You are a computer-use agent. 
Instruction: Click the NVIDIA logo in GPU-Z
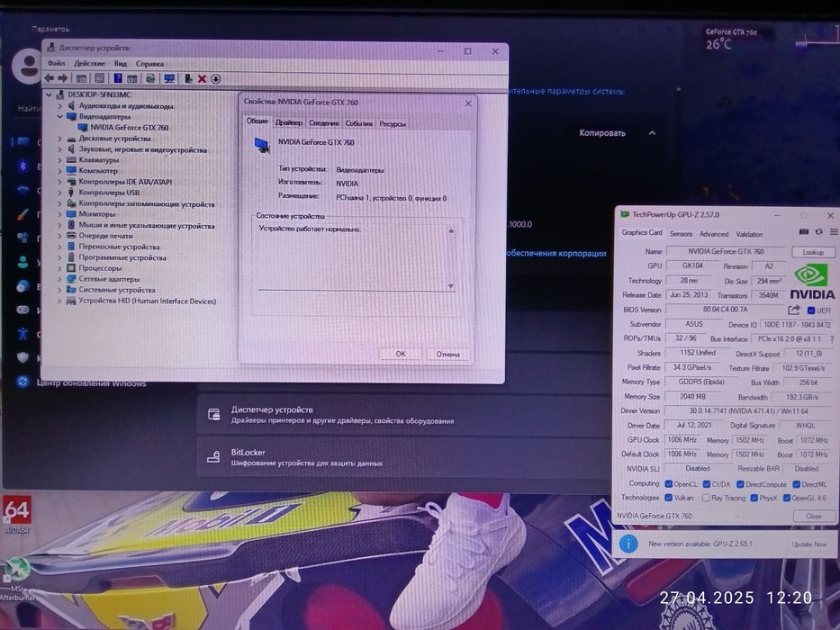(811, 281)
